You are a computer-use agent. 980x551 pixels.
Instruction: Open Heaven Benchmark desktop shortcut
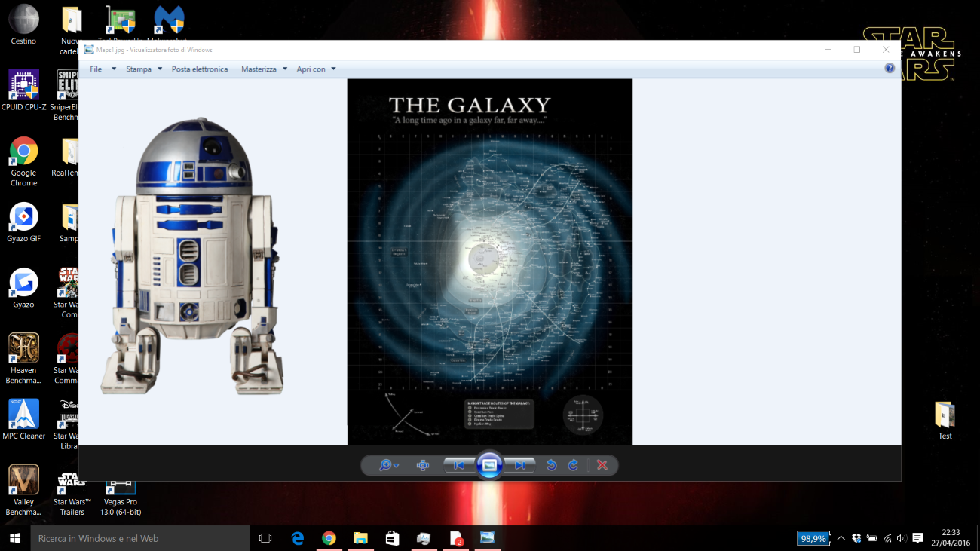click(x=23, y=360)
